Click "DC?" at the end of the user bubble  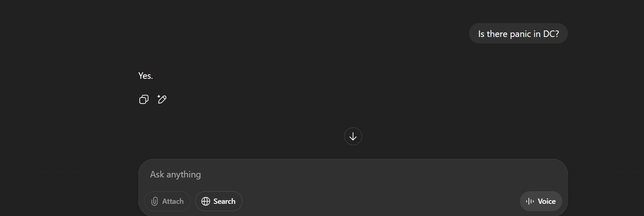coord(551,34)
